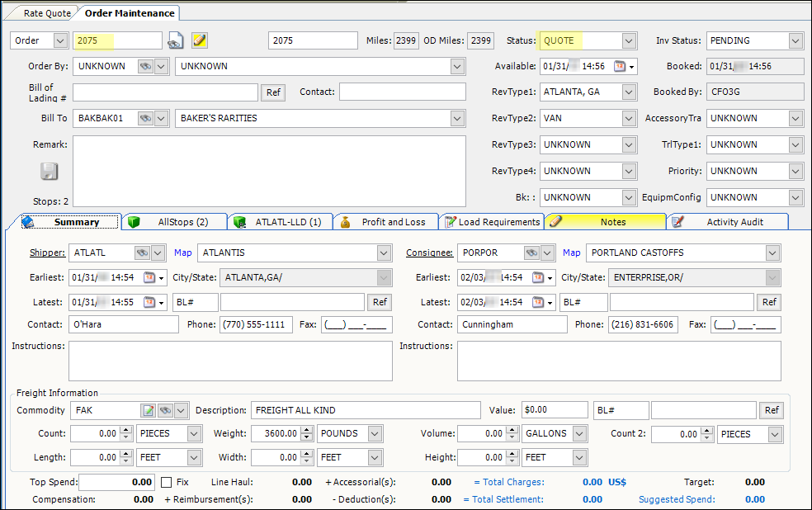Image resolution: width=812 pixels, height=510 pixels.
Task: Click the Remark text area
Action: pyautogui.click(x=269, y=171)
